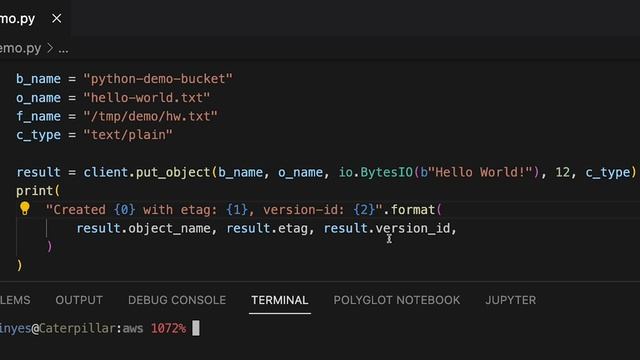The height and width of the screenshot is (360, 640).
Task: Click the number 12 length argument
Action: [562, 172]
